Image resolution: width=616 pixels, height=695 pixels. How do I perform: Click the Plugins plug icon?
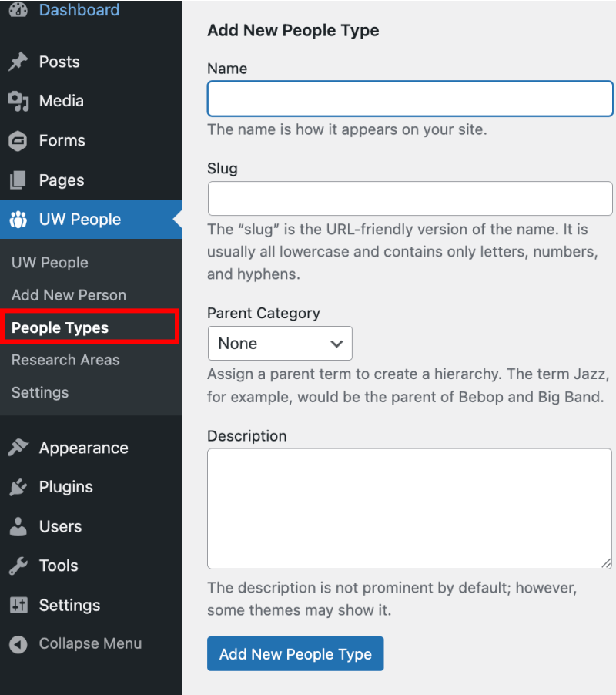click(x=18, y=487)
